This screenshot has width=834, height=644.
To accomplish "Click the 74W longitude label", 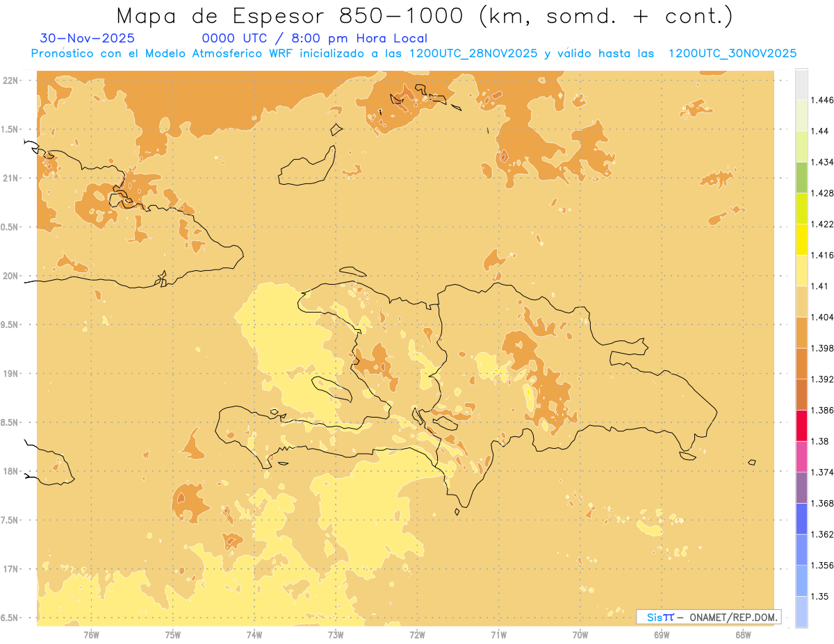I will [x=254, y=634].
